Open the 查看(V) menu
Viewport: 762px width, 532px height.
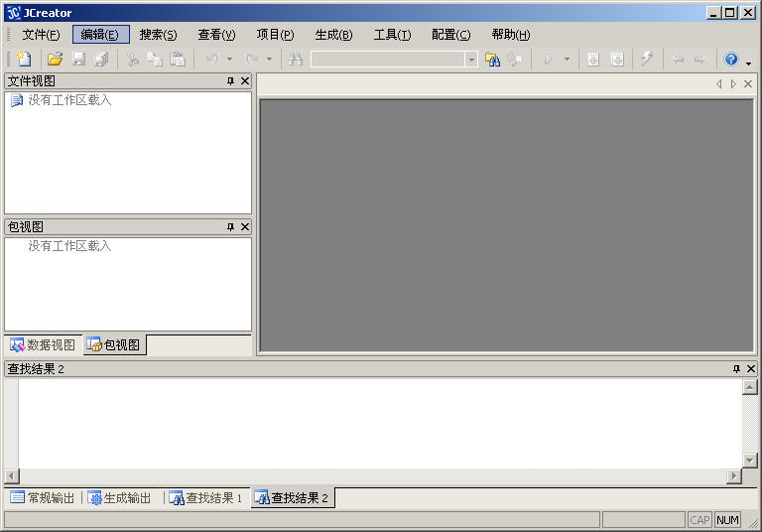click(216, 35)
